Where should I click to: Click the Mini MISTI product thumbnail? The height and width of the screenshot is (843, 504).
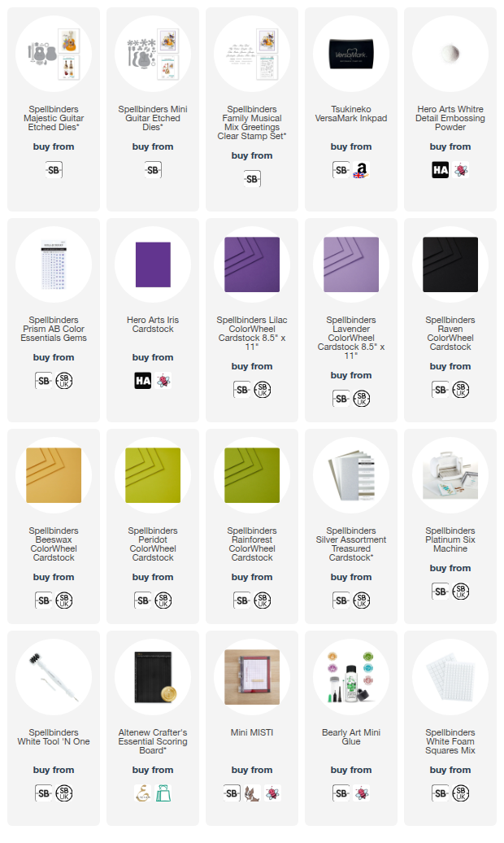[x=252, y=677]
